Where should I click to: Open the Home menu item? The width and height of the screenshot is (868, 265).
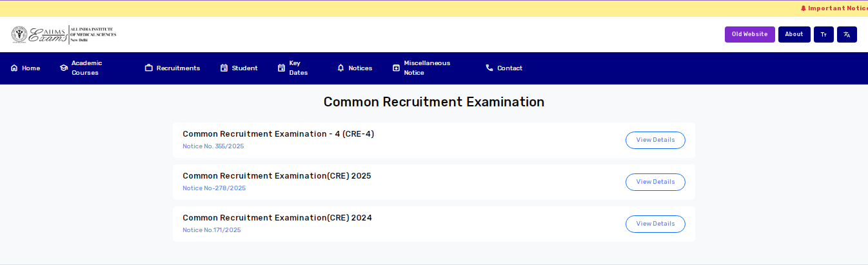click(25, 68)
